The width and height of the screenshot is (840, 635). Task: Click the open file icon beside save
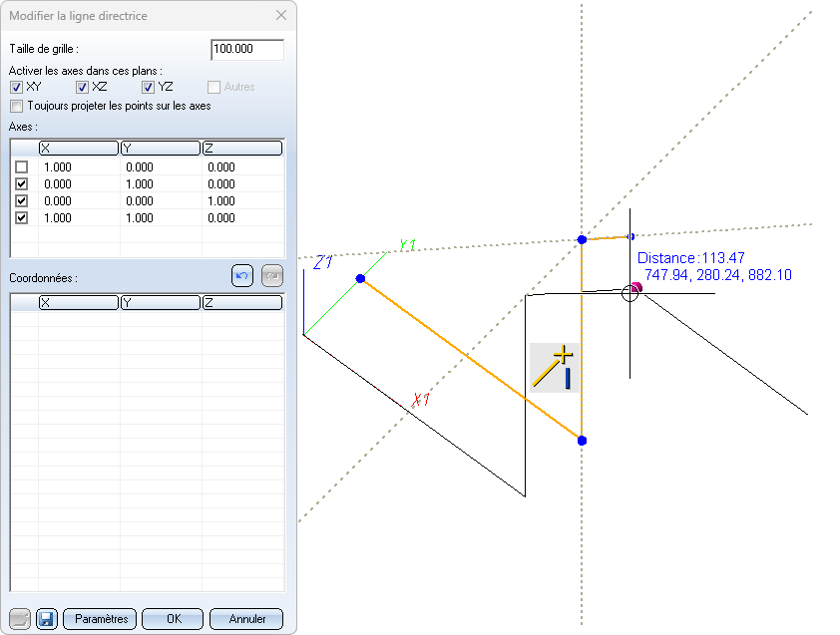[20, 619]
